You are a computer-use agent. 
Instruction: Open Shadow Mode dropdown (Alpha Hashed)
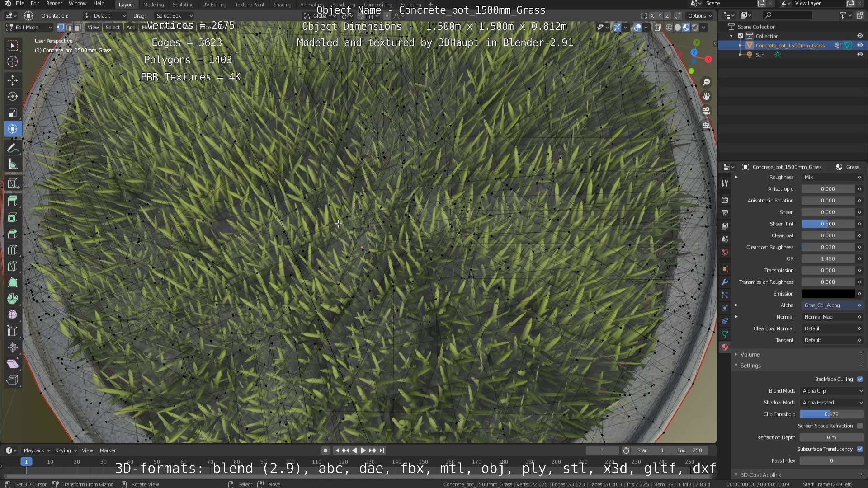(x=832, y=403)
